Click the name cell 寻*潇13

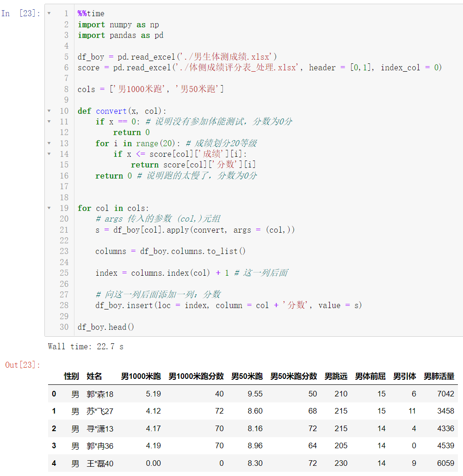click(x=100, y=429)
